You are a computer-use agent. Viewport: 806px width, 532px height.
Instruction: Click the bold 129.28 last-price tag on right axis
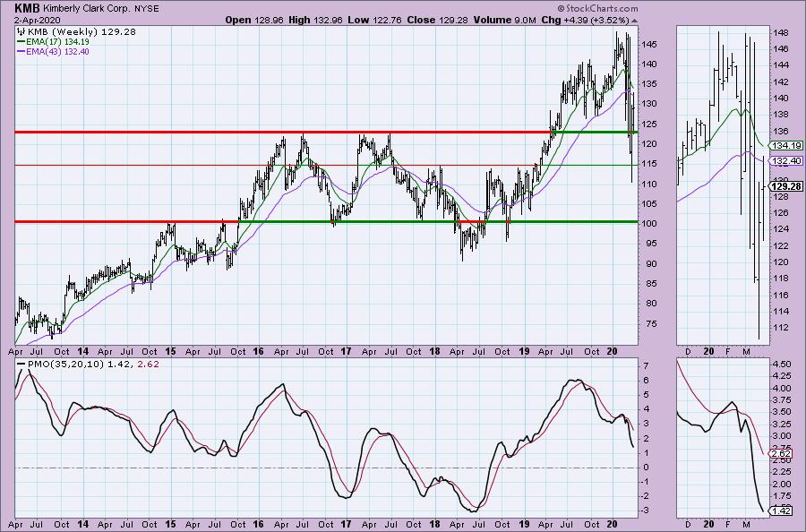(x=787, y=186)
